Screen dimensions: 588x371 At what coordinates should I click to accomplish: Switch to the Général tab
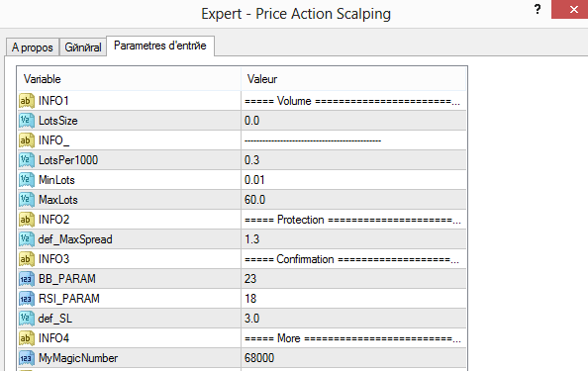83,47
